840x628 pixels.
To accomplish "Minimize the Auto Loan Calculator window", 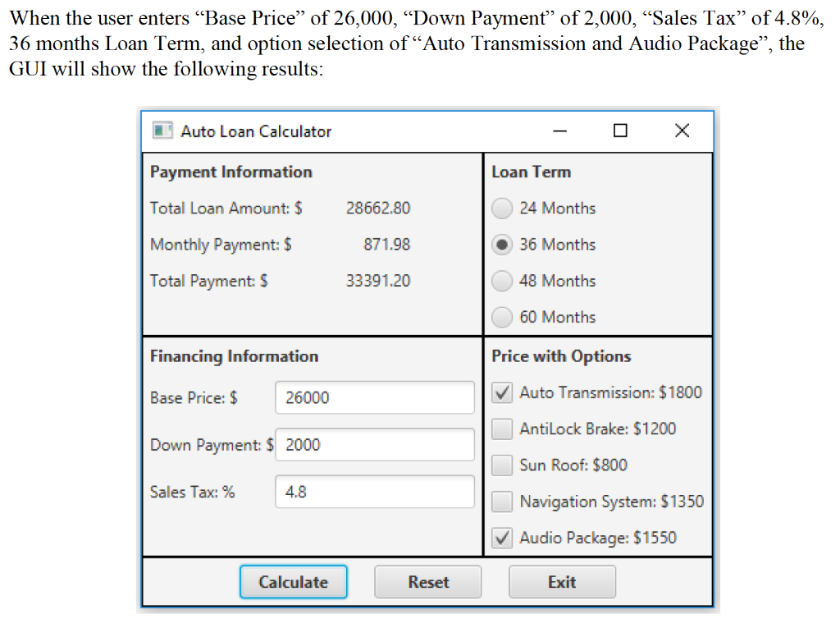I will [559, 131].
